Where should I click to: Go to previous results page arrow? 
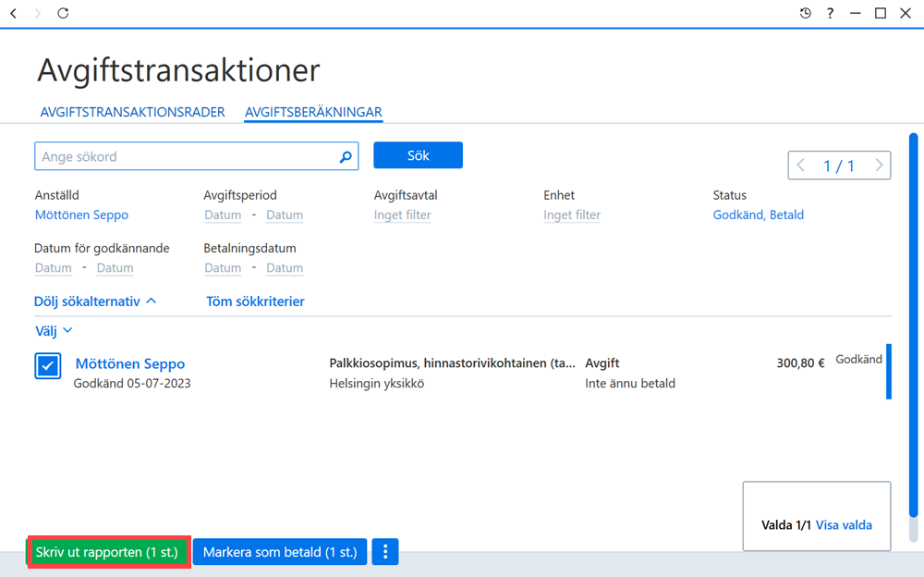(x=800, y=166)
